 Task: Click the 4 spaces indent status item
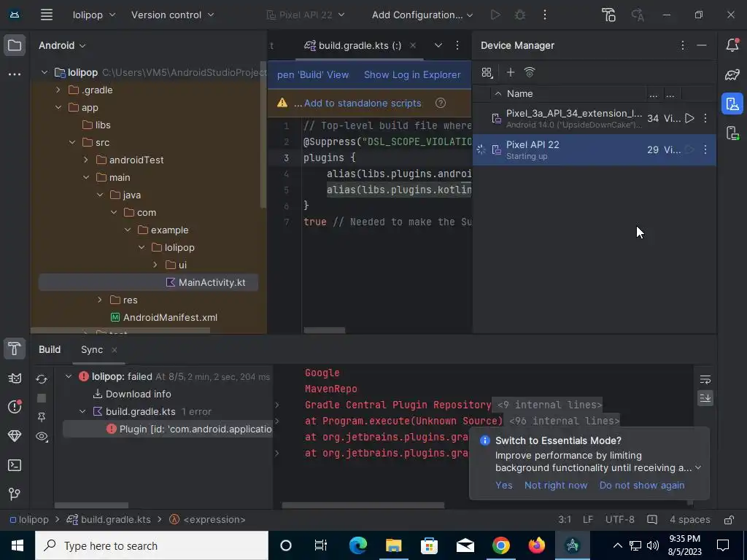pos(689,519)
